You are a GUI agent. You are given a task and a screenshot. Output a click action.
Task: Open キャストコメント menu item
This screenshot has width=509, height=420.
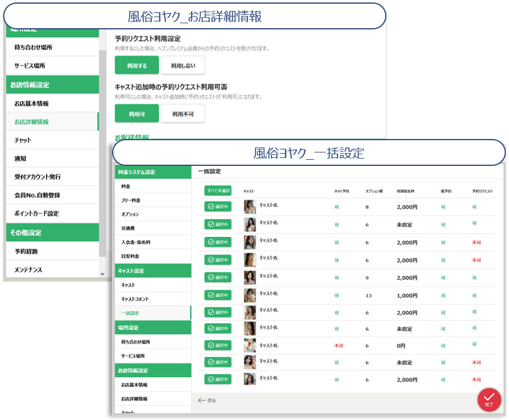[153, 299]
